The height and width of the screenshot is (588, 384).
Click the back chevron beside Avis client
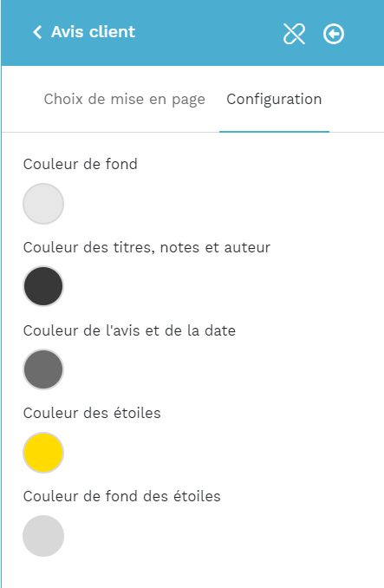[x=37, y=32]
